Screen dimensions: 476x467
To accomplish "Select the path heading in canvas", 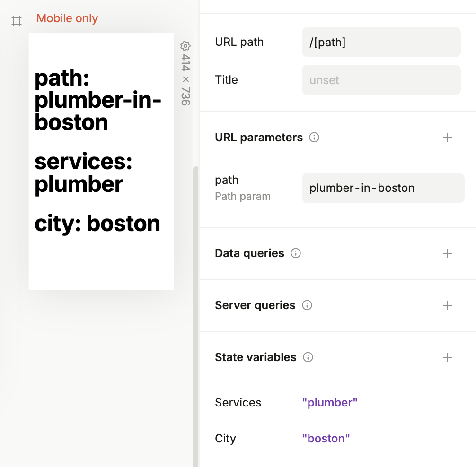I will pyautogui.click(x=97, y=100).
